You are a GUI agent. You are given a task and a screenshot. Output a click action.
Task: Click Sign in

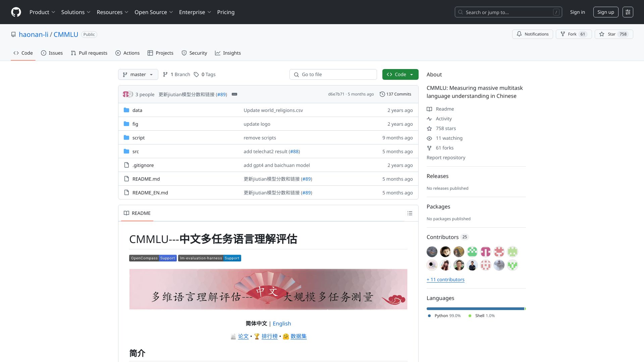[x=577, y=12]
